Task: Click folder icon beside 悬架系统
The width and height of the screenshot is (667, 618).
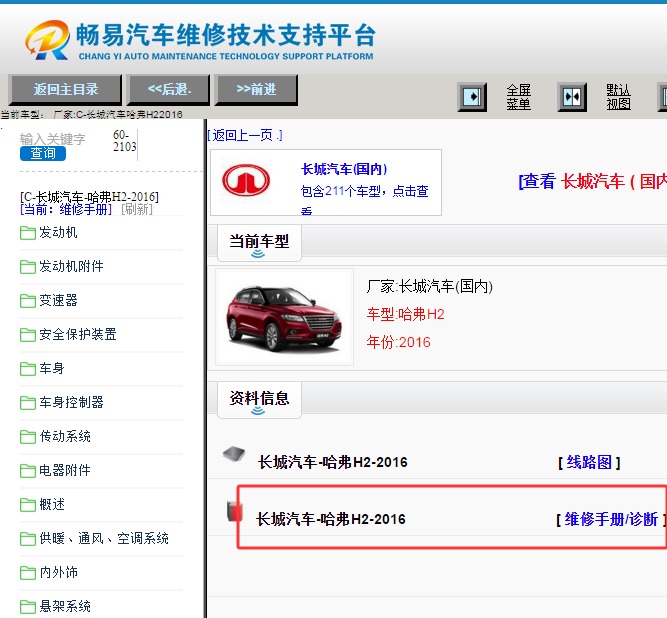Action: 28,607
